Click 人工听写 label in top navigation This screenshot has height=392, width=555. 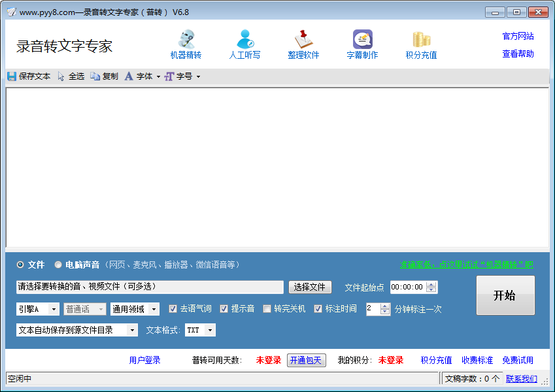(245, 55)
